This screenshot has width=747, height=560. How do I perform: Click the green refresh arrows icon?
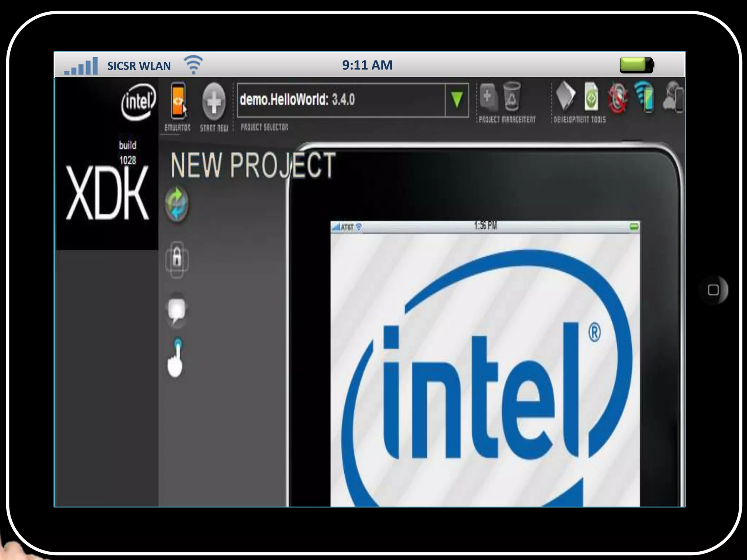click(177, 204)
